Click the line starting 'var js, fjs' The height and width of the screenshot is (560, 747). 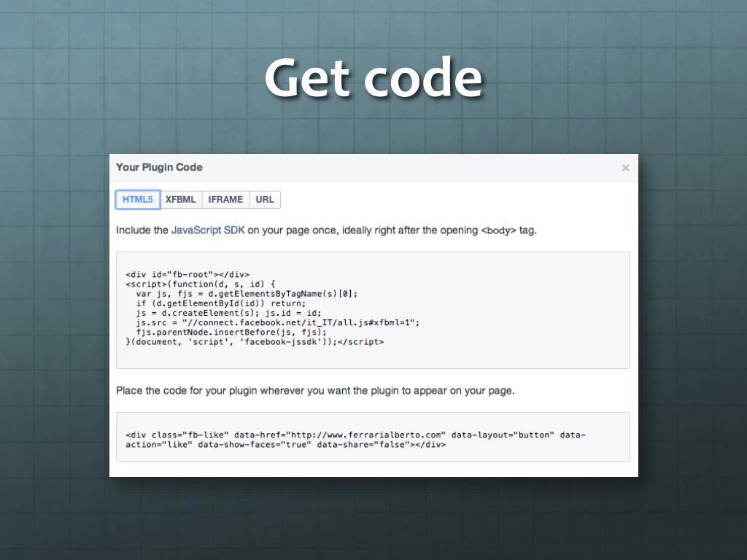[247, 294]
